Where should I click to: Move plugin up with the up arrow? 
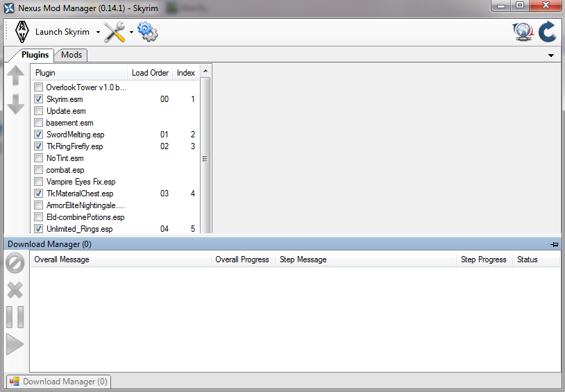15,76
